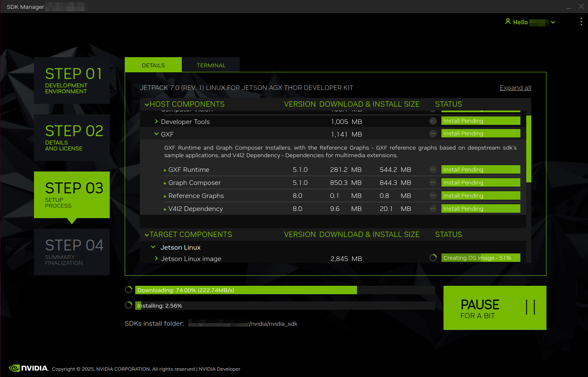Switch to the TERMINAL tab
The image size is (588, 377).
click(x=211, y=65)
